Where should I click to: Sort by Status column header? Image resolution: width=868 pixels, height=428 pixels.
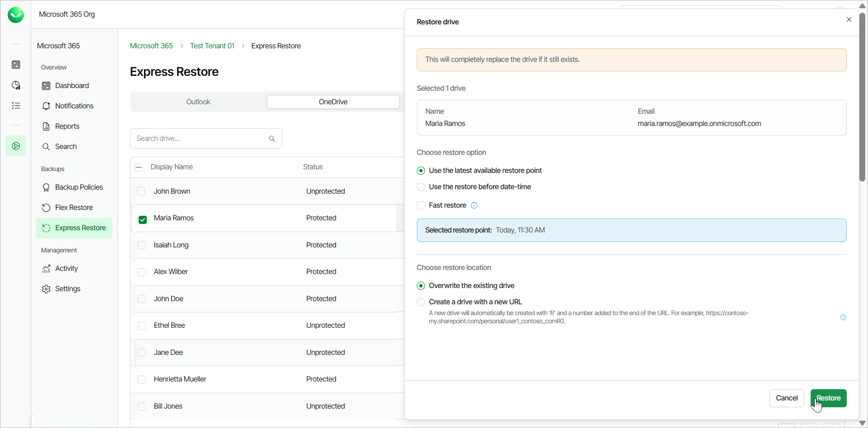[313, 167]
